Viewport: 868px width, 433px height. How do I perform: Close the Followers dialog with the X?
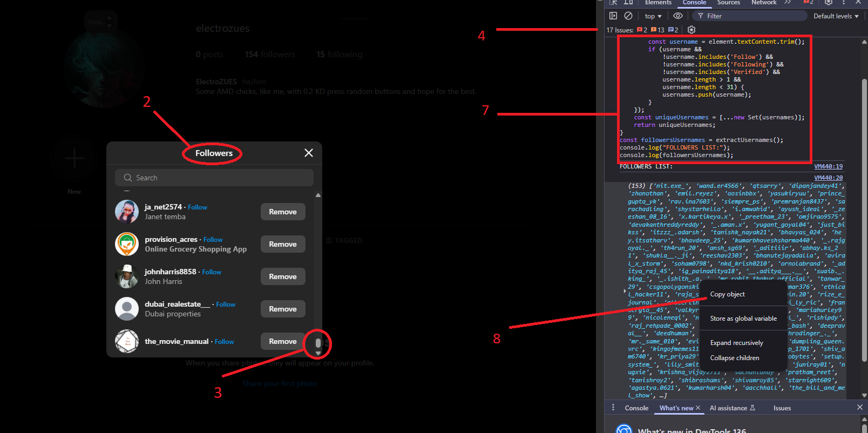click(x=309, y=153)
